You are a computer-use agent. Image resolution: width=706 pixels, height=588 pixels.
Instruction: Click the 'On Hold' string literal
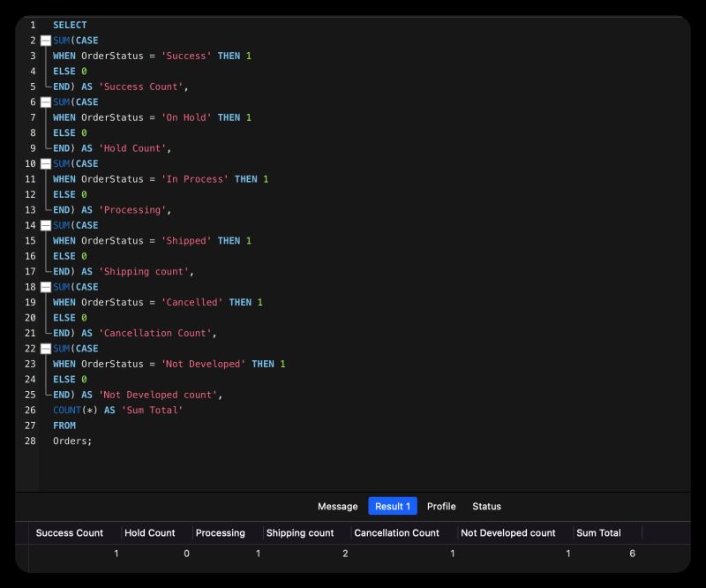[x=186, y=117]
